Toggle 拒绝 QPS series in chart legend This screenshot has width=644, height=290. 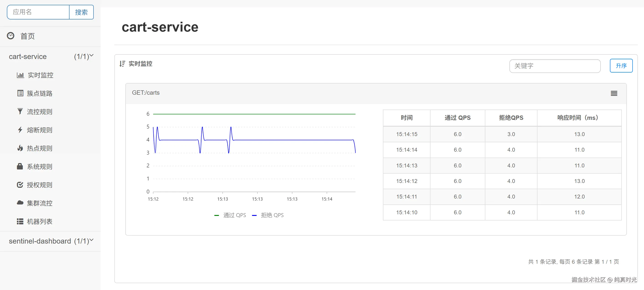pyautogui.click(x=268, y=215)
